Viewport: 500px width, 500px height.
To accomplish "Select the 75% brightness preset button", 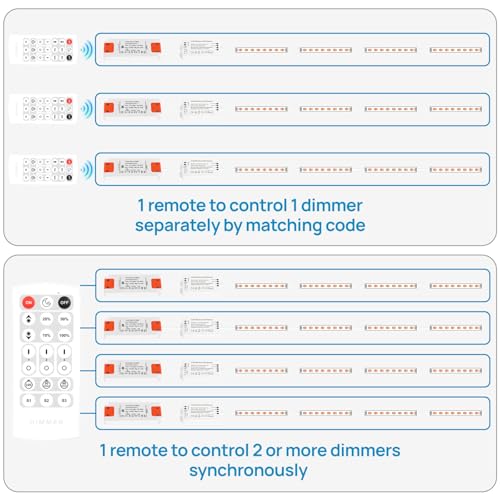I will pos(46,335).
